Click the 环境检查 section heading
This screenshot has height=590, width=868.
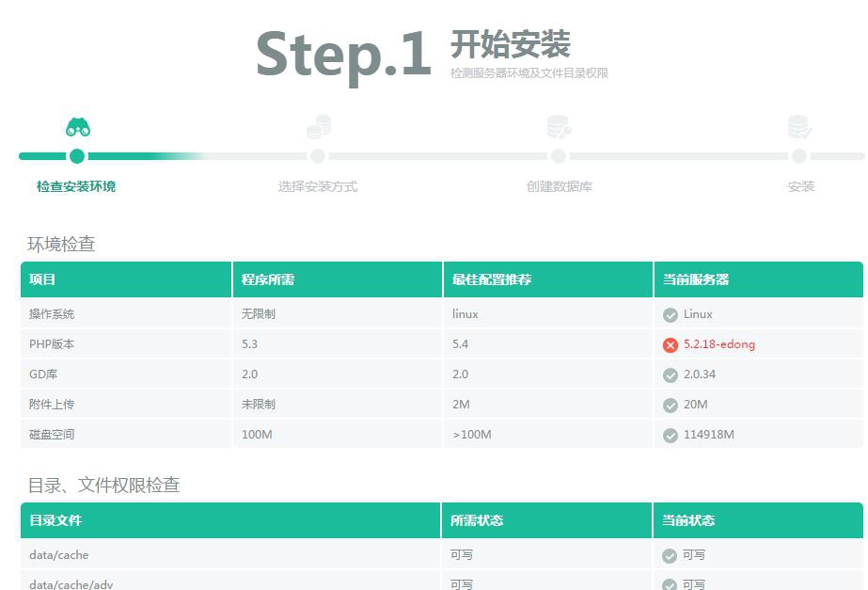pos(61,245)
